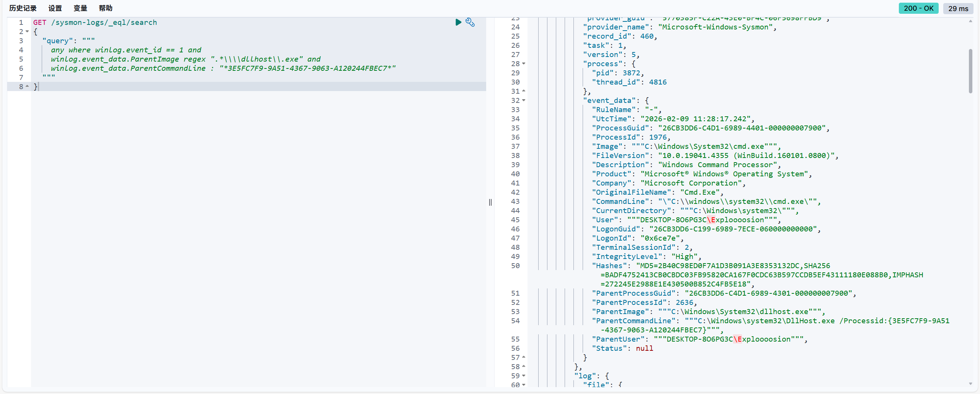Open the 设置 settings menu
This screenshot has height=394, width=980.
[55, 8]
